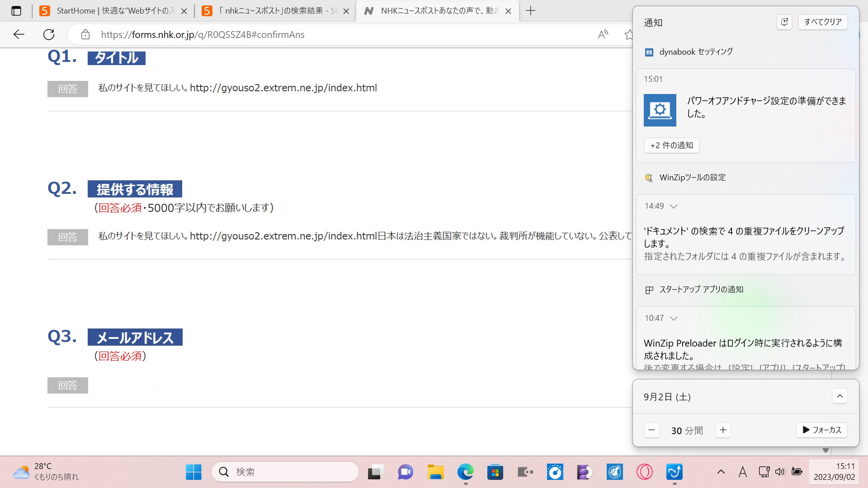The width and height of the screenshot is (868, 488).
Task: Open the WonderFox DVD converter from taskbar
Action: coord(584,472)
